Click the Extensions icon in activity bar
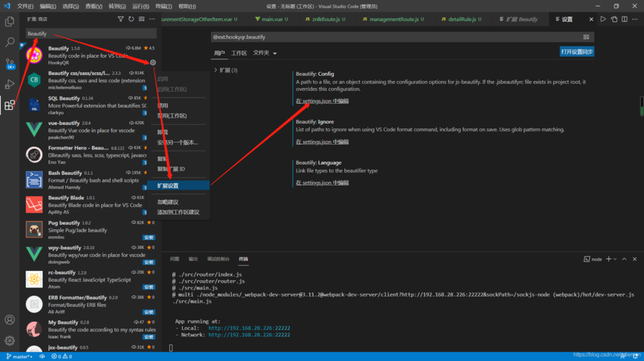The width and height of the screenshot is (644, 361). point(9,105)
